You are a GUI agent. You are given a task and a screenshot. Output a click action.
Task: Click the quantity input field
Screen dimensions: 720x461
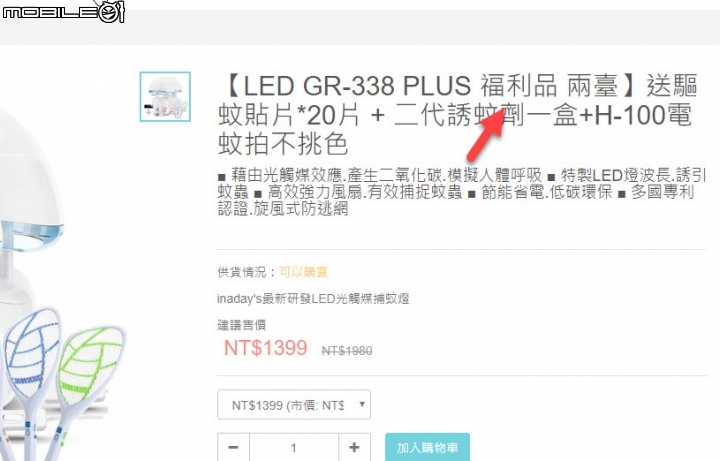[x=294, y=447]
